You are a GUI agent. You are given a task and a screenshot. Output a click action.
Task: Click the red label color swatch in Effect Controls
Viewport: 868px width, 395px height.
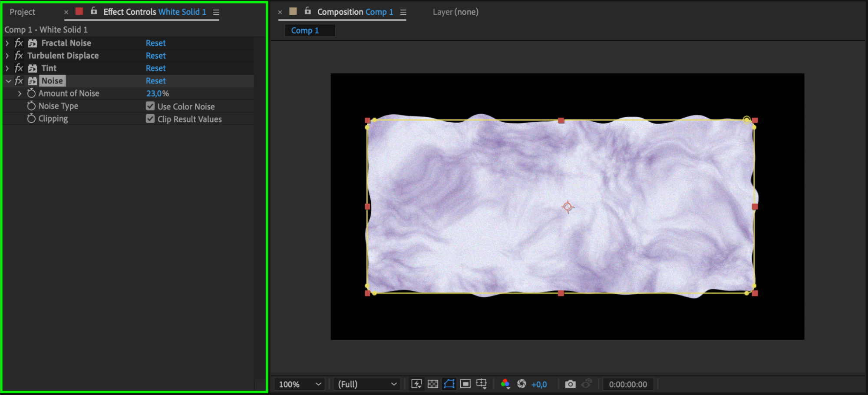pyautogui.click(x=79, y=12)
